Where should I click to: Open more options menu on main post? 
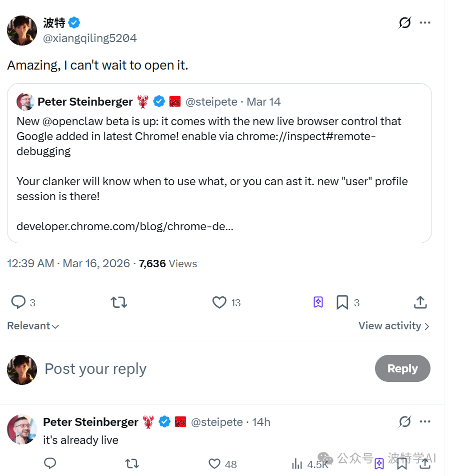pos(425,23)
